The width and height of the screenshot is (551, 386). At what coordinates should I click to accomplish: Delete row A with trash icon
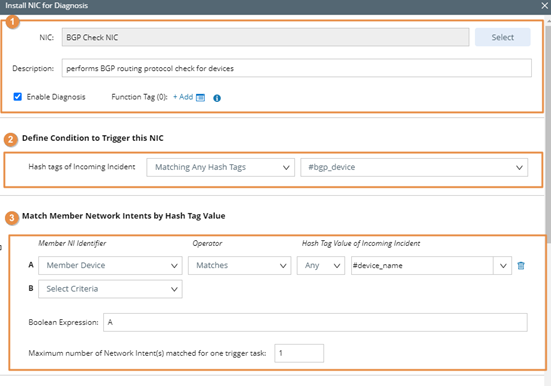click(521, 266)
